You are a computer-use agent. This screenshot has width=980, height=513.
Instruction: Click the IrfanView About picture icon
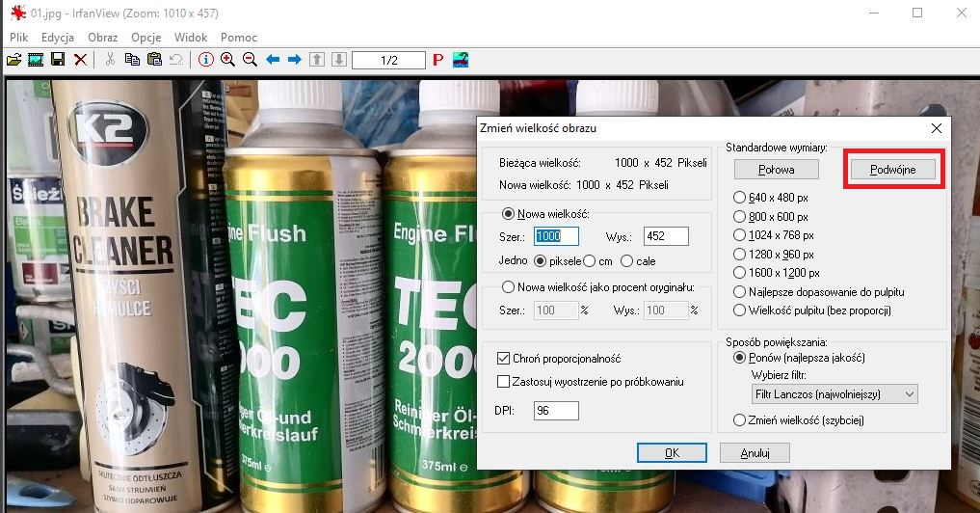point(461,60)
